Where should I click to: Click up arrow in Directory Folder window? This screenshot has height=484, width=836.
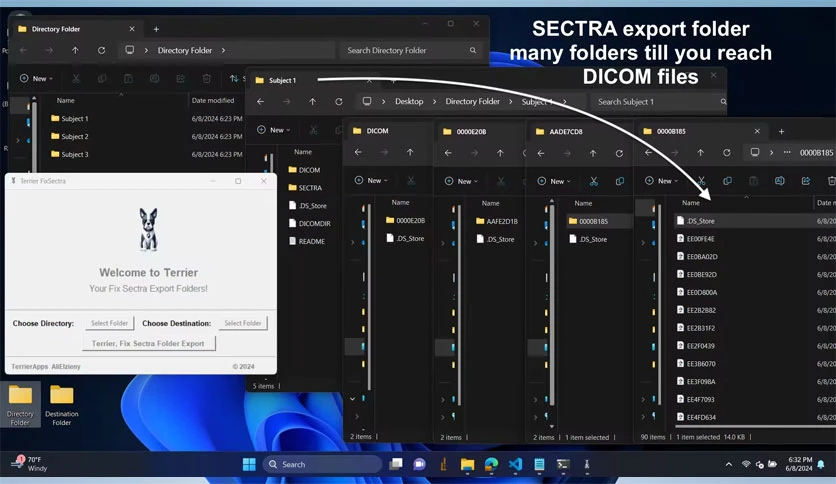point(75,50)
